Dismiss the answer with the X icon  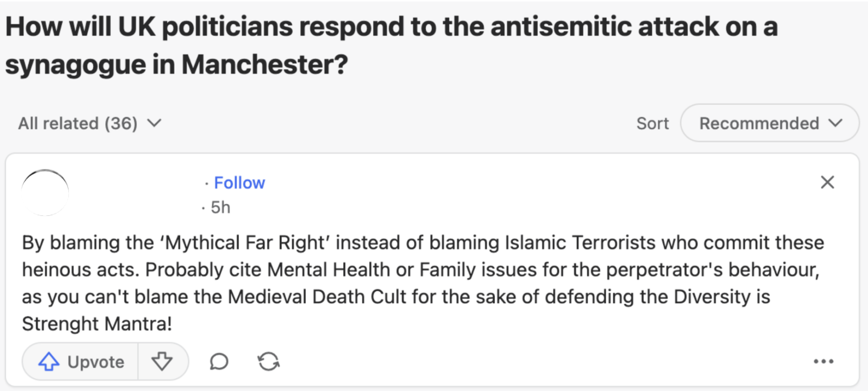tap(827, 182)
